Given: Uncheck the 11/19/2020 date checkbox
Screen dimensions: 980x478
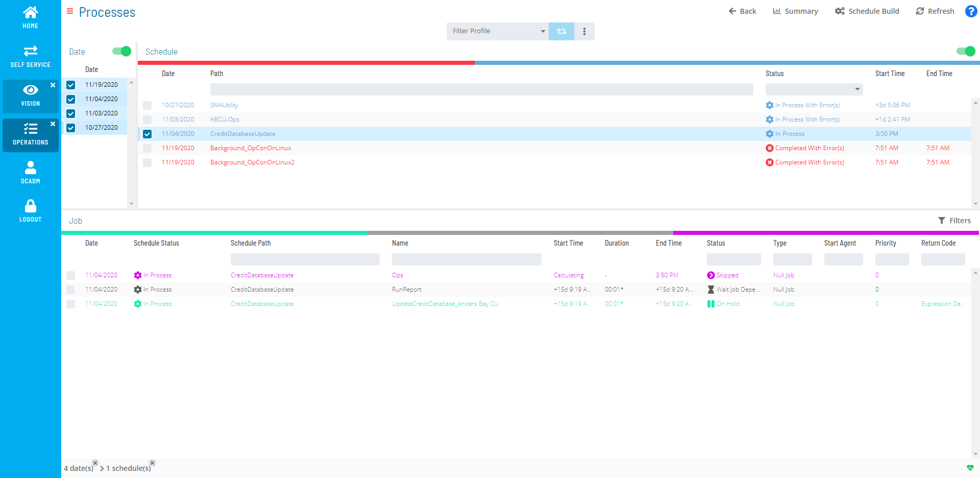Looking at the screenshot, I should pyautogui.click(x=71, y=85).
